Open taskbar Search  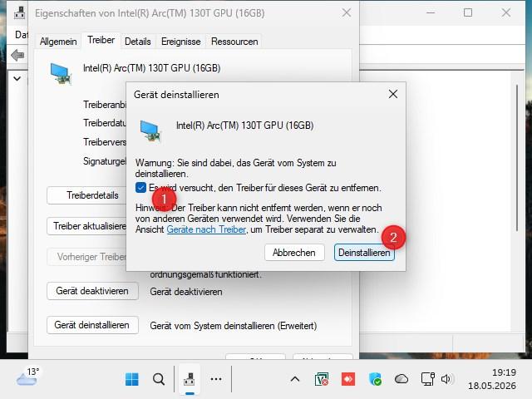pos(159,379)
